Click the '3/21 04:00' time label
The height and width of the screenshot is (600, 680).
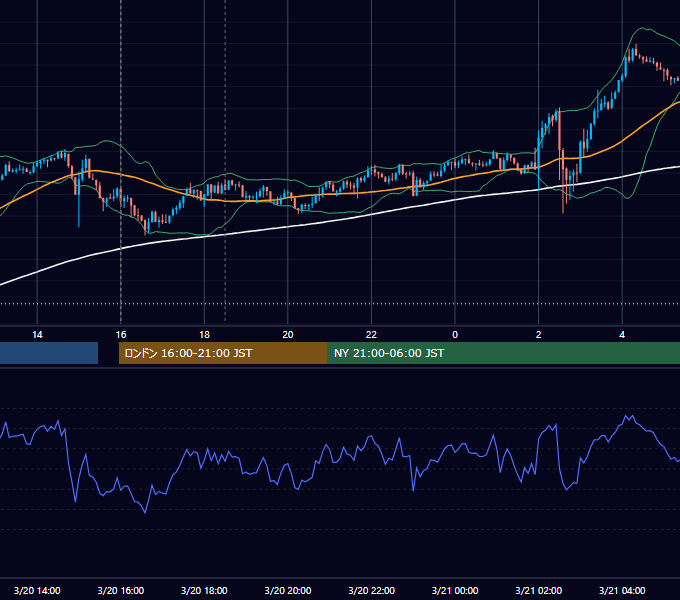click(x=622, y=590)
